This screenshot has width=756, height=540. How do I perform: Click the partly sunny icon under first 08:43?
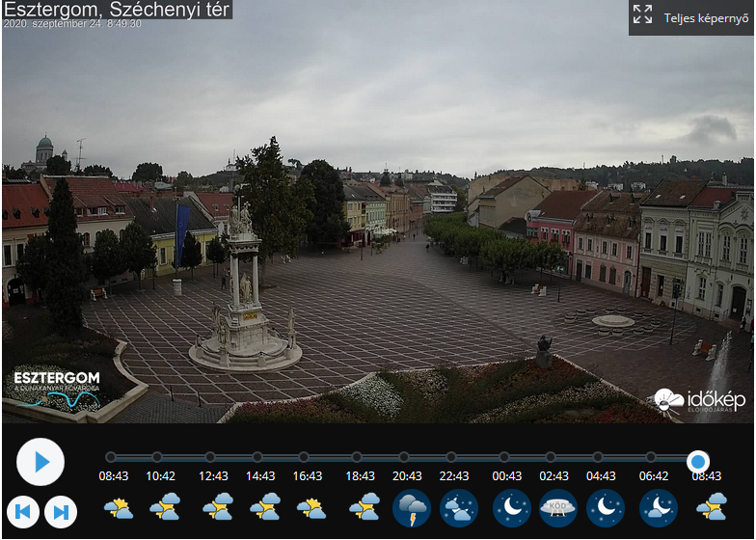(x=119, y=508)
